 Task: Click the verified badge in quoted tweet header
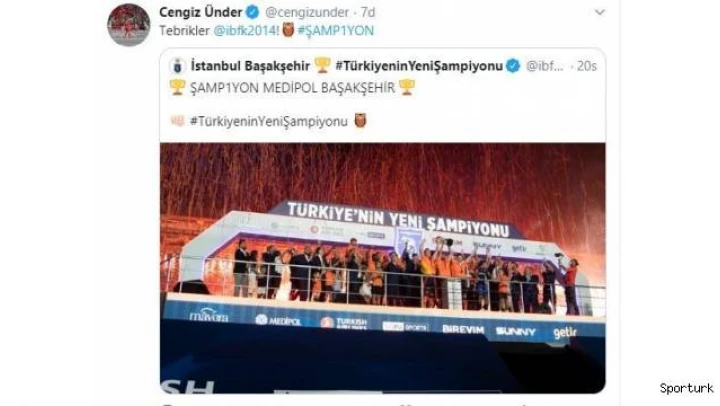(513, 66)
